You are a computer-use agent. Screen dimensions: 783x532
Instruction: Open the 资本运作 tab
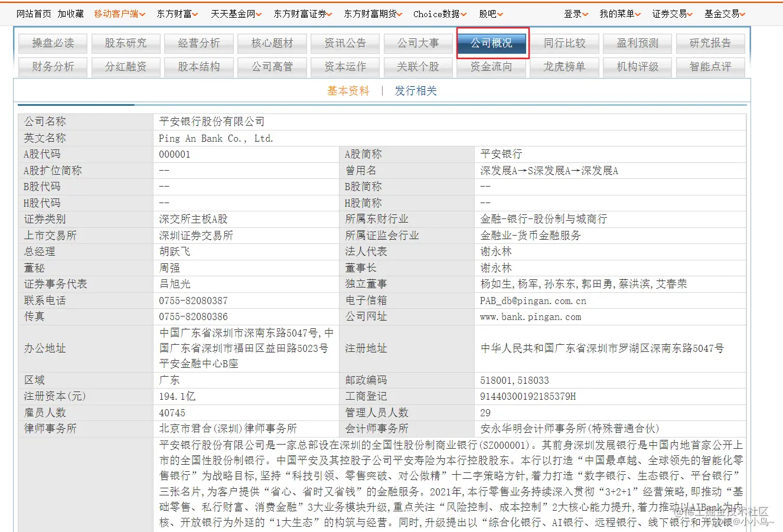(x=345, y=67)
